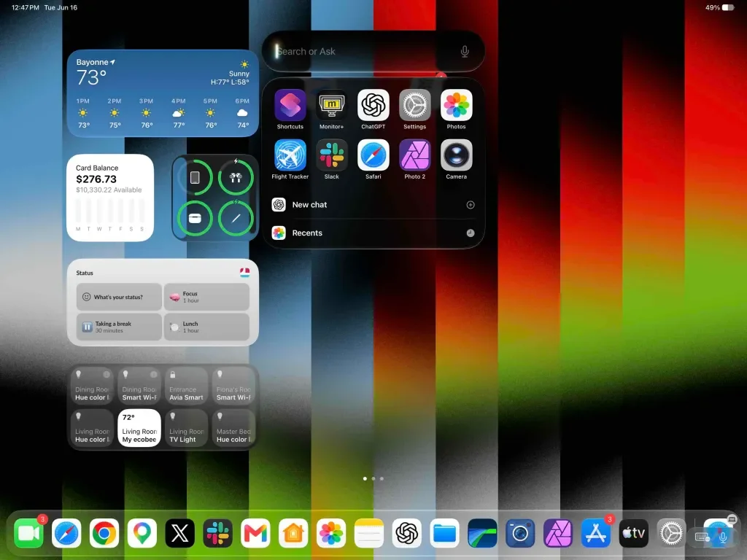
Task: Open the Home app in the dock
Action: click(293, 533)
